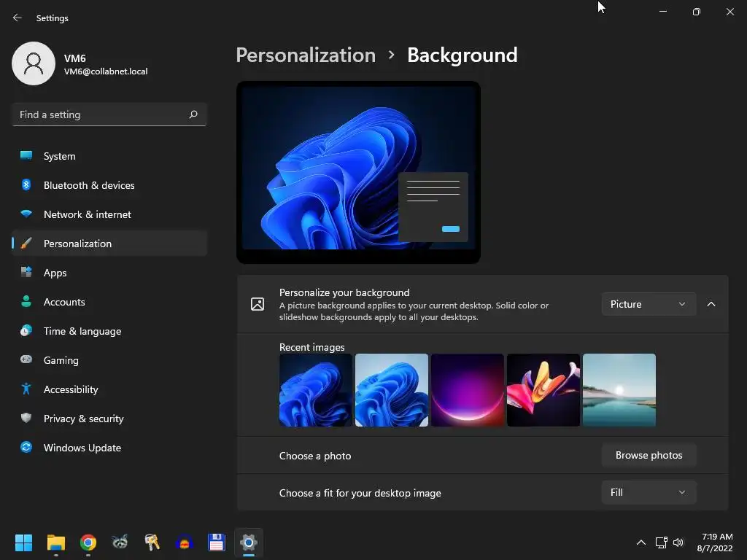The image size is (747, 560).
Task: Select the Apps category label
Action: 55,273
